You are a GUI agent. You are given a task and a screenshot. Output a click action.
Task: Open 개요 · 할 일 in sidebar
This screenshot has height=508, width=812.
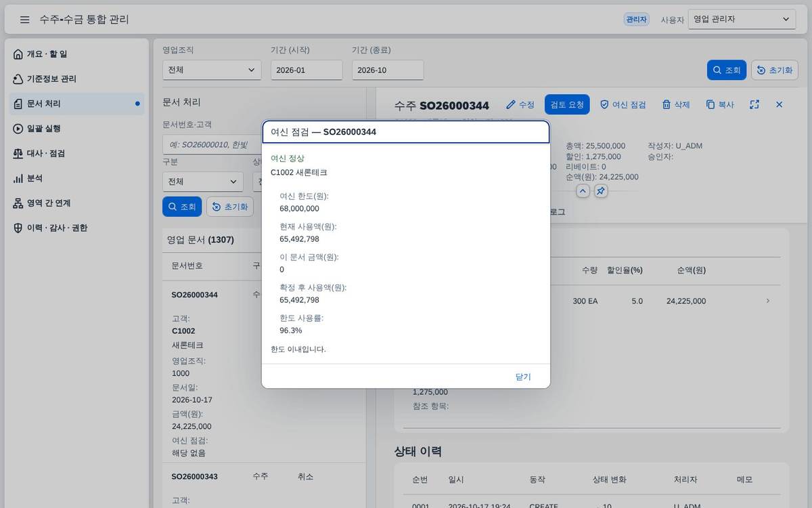(77, 54)
